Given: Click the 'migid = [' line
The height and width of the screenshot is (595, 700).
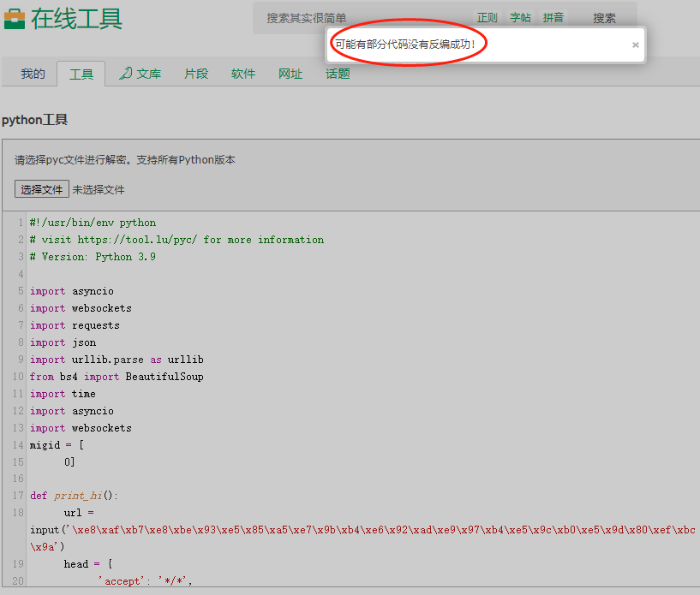Looking at the screenshot, I should point(57,445).
